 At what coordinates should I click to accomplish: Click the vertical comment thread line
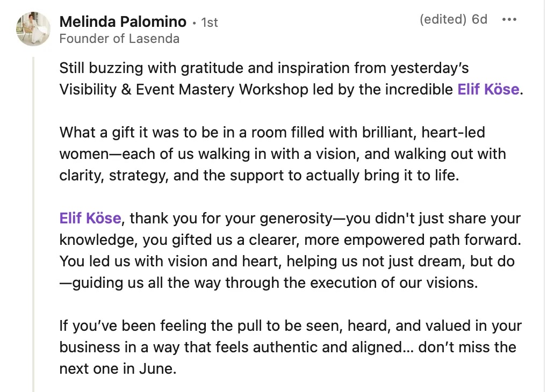point(33,224)
